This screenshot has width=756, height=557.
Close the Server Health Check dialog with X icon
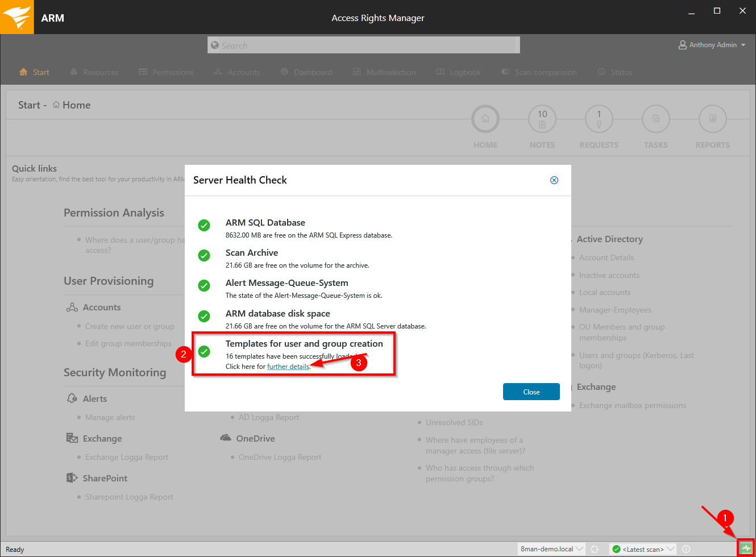[554, 180]
